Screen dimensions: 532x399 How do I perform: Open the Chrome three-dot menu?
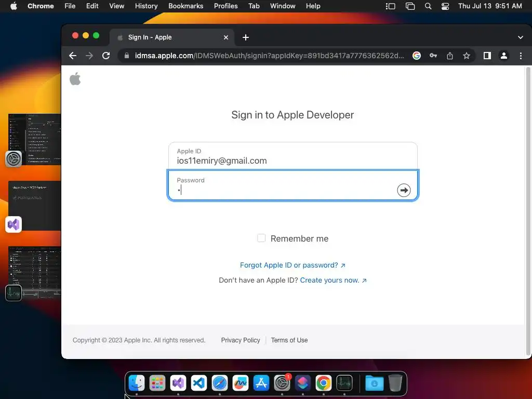(521, 56)
